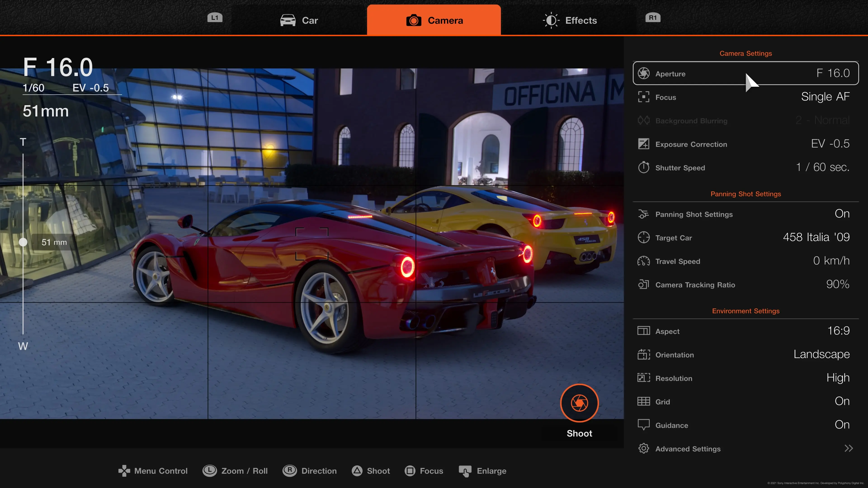Click the Advanced Settings gear icon
The image size is (868, 488).
point(644,449)
